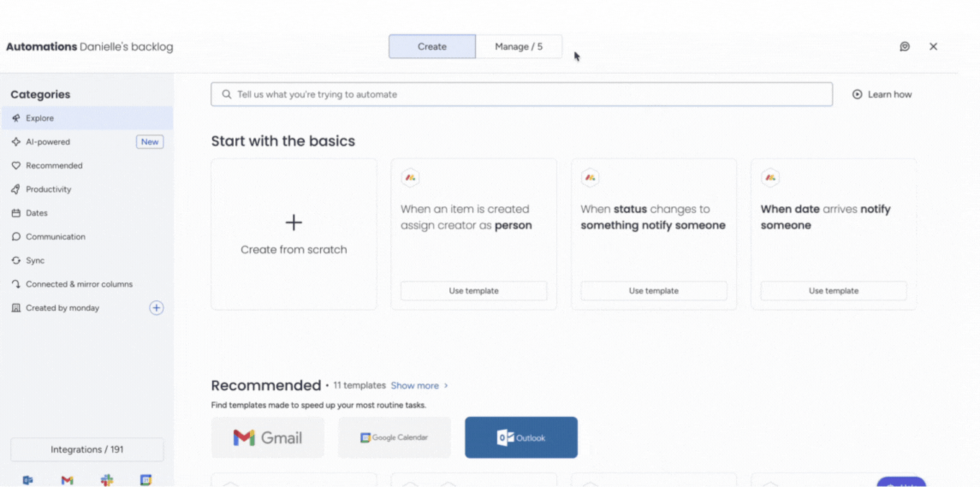The height and width of the screenshot is (487, 980).
Task: Open the feedback chat icon top right
Action: tap(905, 47)
